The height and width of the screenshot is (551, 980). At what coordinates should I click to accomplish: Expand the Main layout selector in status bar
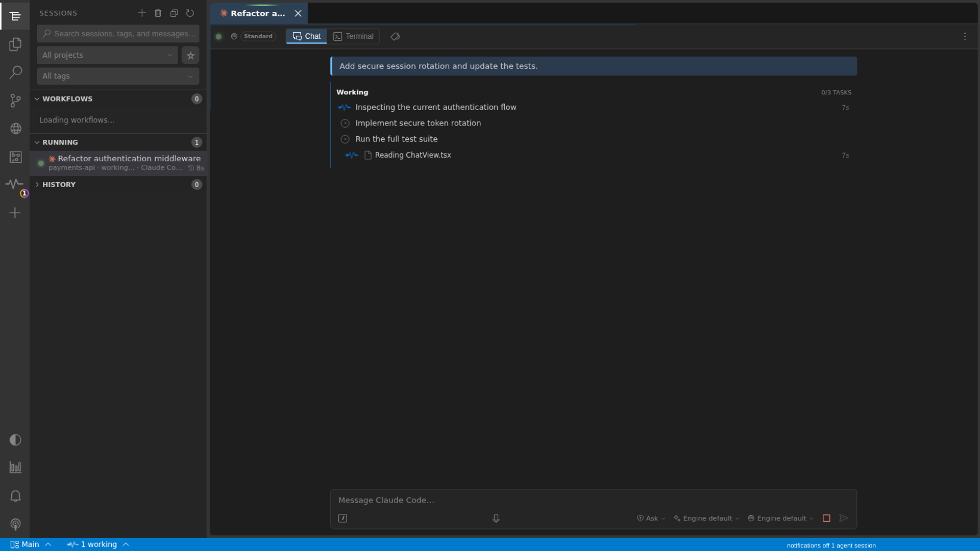coord(31,544)
